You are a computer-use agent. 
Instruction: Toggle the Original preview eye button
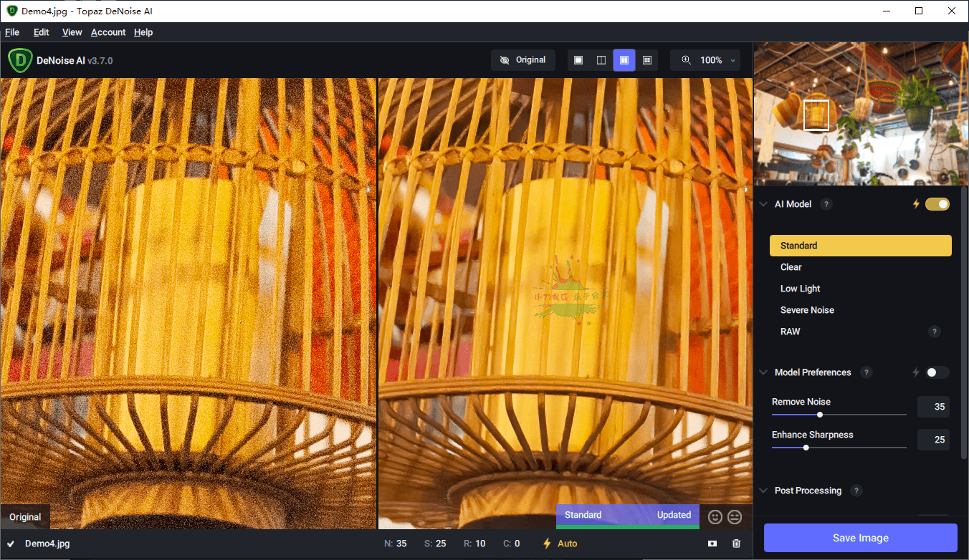523,60
